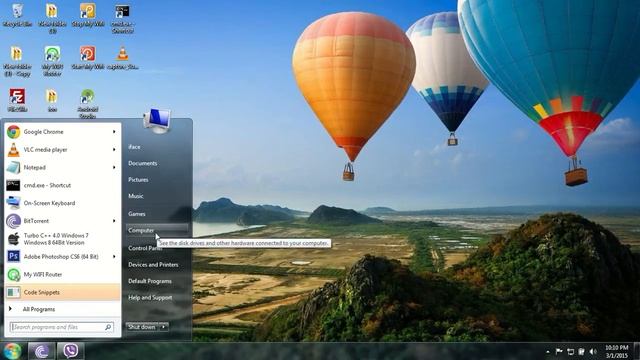The width and height of the screenshot is (640, 360).
Task: Launch Adobe Photoshop CS6 from the Start menu
Action: 62,256
